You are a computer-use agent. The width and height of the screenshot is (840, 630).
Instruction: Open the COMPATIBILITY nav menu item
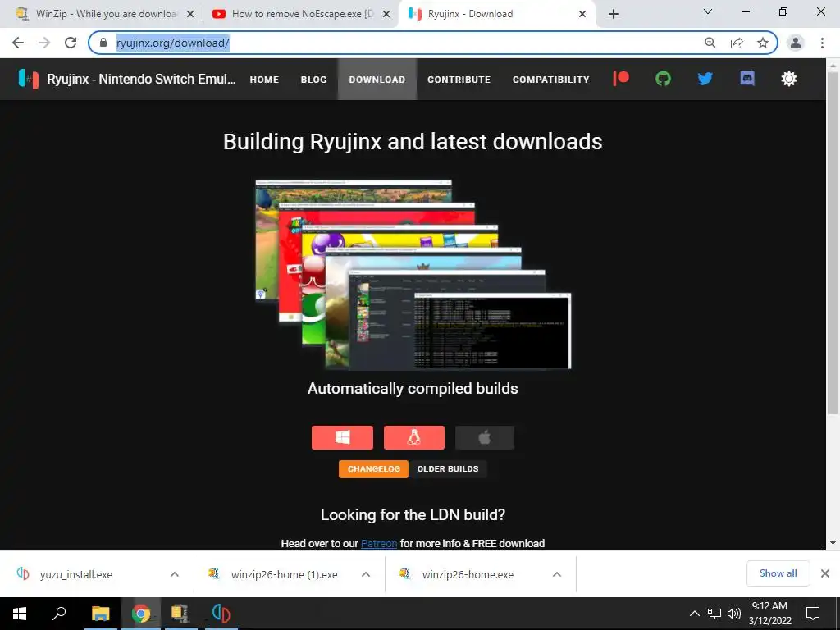(550, 80)
